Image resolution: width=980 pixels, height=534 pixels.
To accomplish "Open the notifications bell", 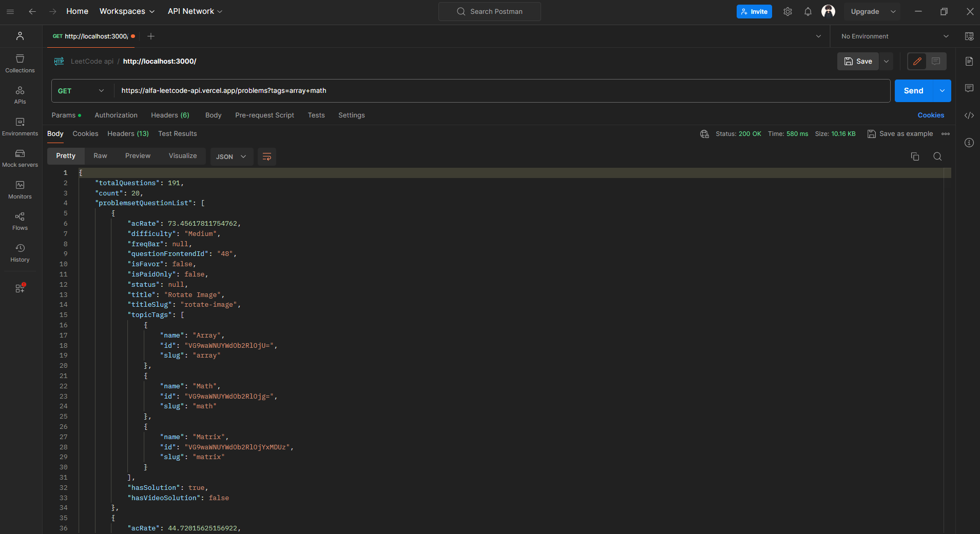I will pyautogui.click(x=808, y=11).
